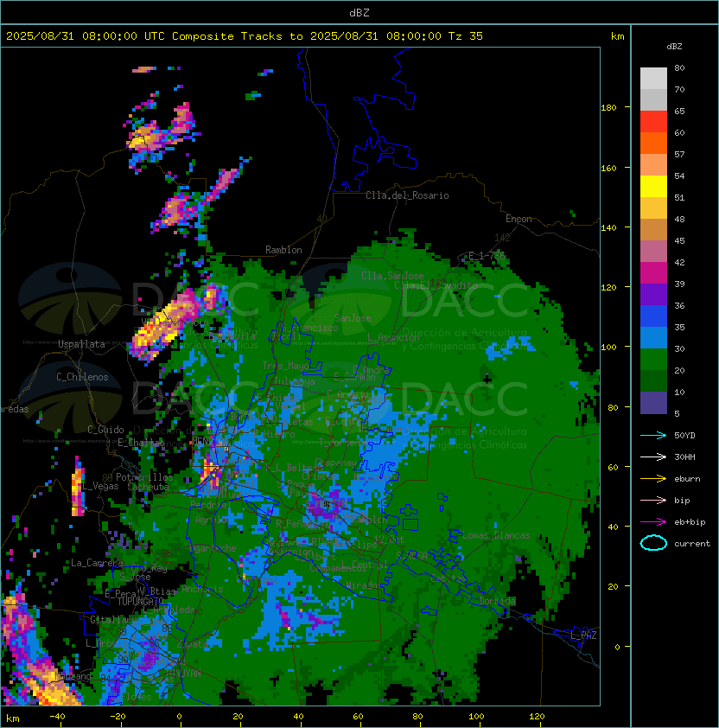Viewport: 719px width, 728px height.
Task: Click the white 30HM arrow legend icon
Action: [653, 457]
